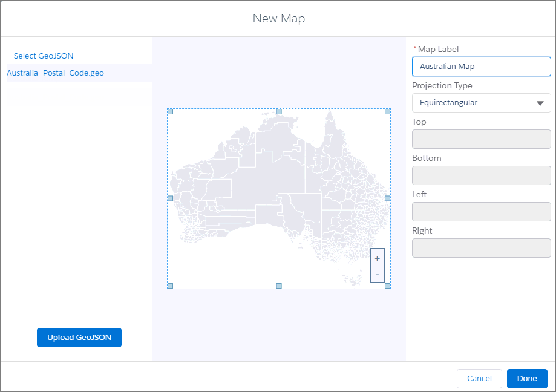
Task: Click the Upload GeoJSON button
Action: [x=79, y=338]
